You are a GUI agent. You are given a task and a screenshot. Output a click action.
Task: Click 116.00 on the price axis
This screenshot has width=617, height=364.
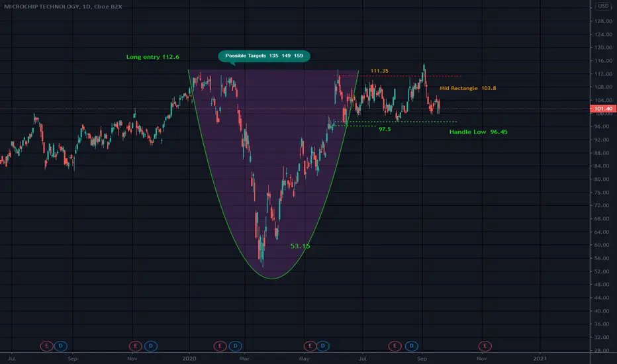pos(603,61)
